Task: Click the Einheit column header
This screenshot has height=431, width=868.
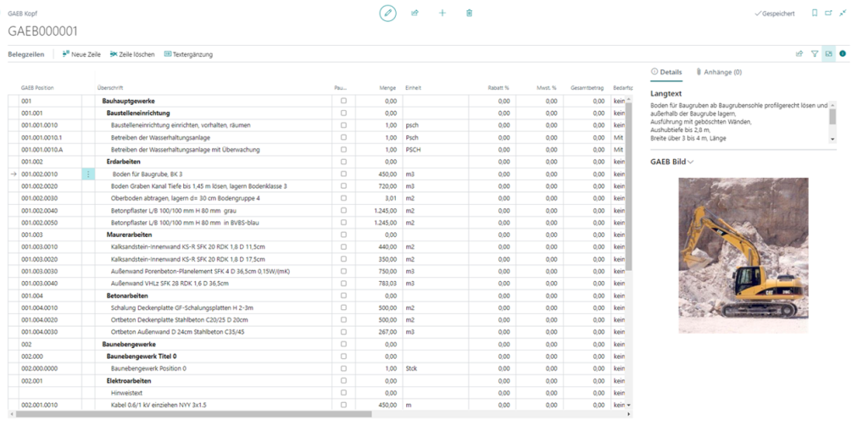Action: 413,88
